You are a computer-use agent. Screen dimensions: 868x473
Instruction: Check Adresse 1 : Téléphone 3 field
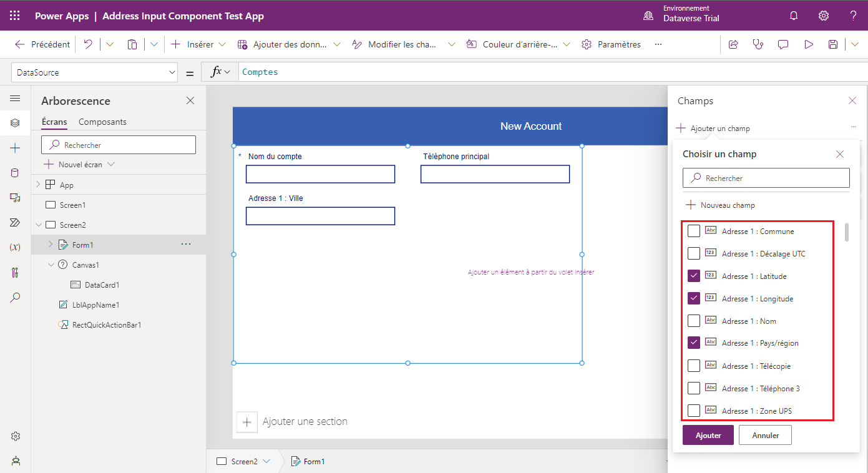tap(693, 389)
